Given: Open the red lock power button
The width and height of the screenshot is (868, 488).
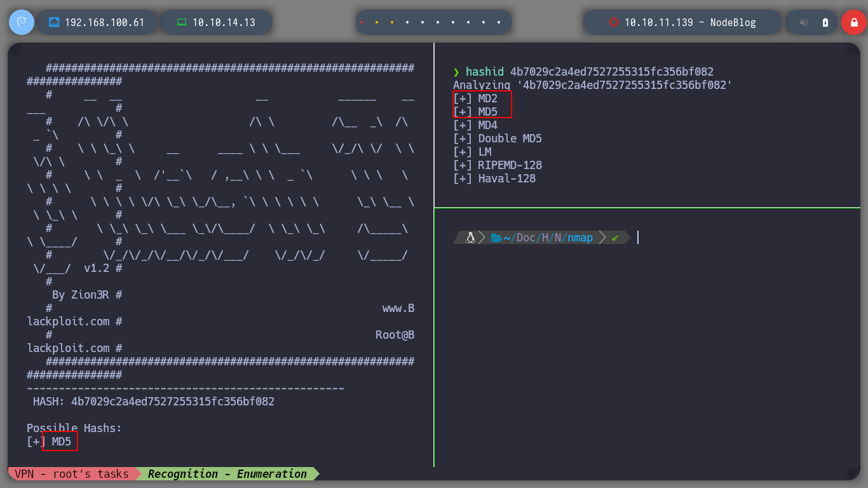Looking at the screenshot, I should (x=853, y=22).
